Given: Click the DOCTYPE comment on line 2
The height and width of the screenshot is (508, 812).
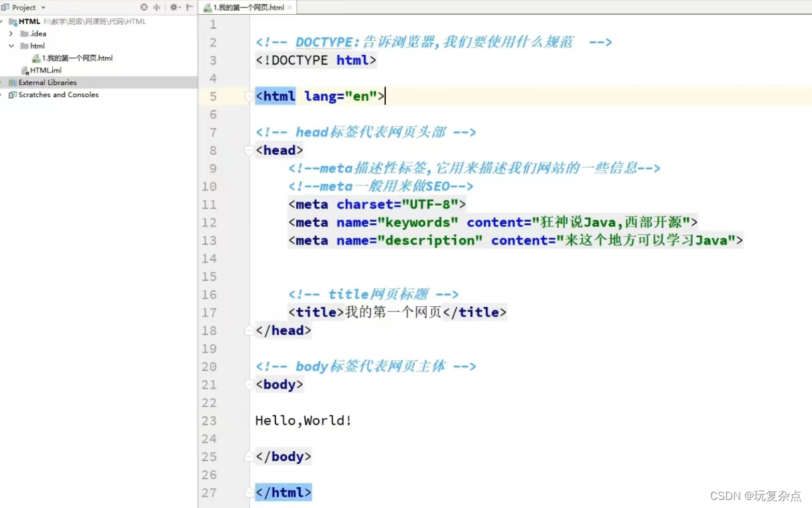Looking at the screenshot, I should [434, 42].
